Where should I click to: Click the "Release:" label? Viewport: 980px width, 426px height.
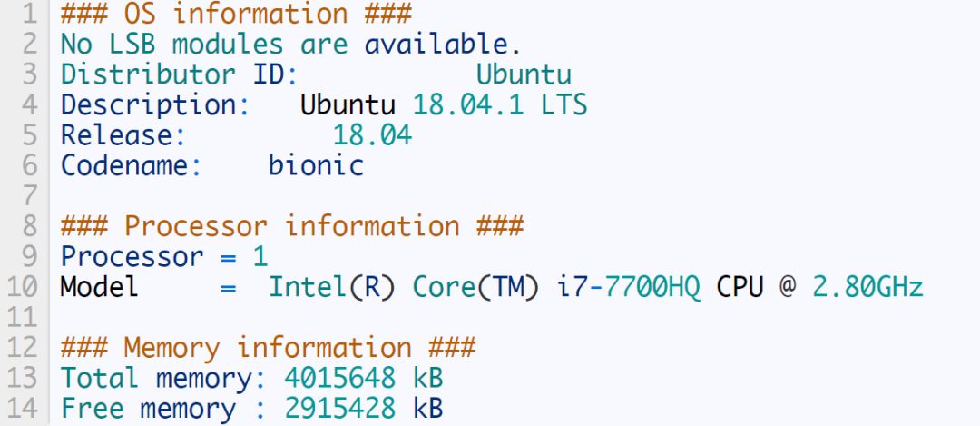coord(123,135)
